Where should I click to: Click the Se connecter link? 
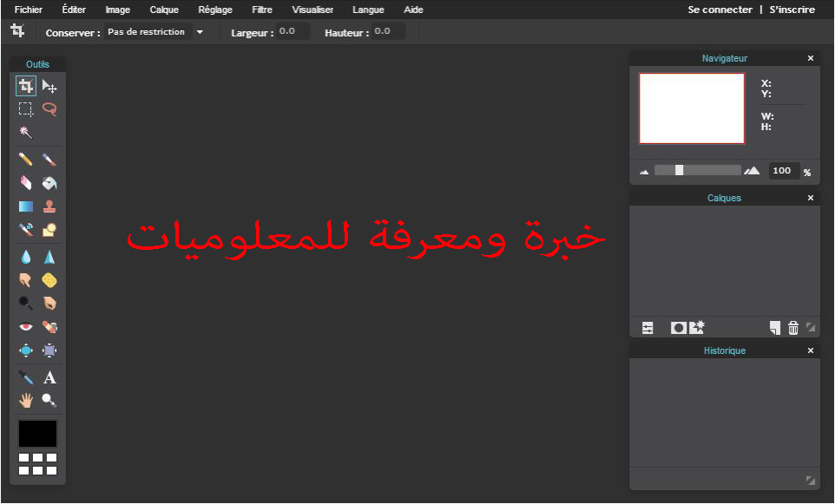pos(720,10)
